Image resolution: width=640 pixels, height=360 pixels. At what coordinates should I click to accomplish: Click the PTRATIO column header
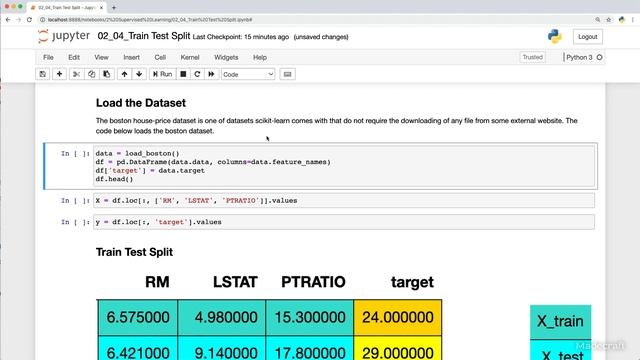coord(313,282)
